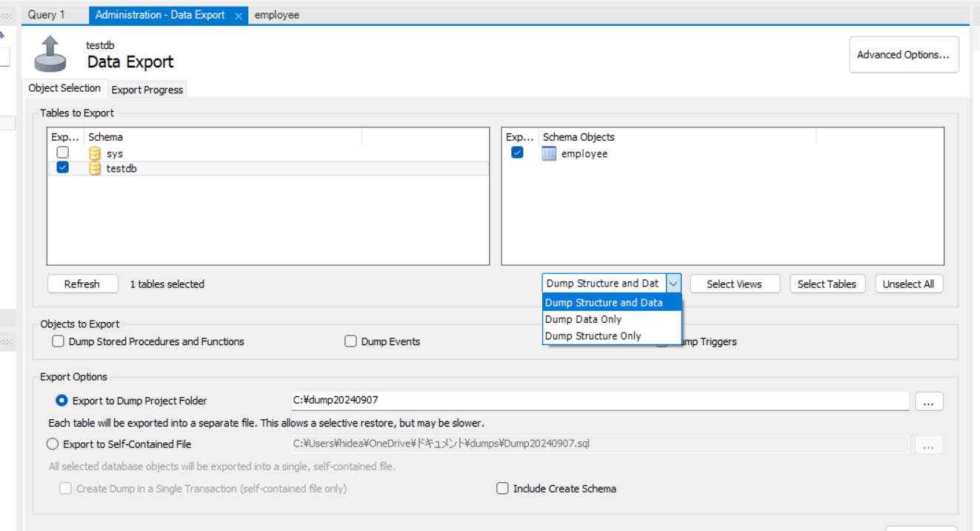The width and height of the screenshot is (980, 531).
Task: Click the testdb schema database icon
Action: (x=94, y=168)
